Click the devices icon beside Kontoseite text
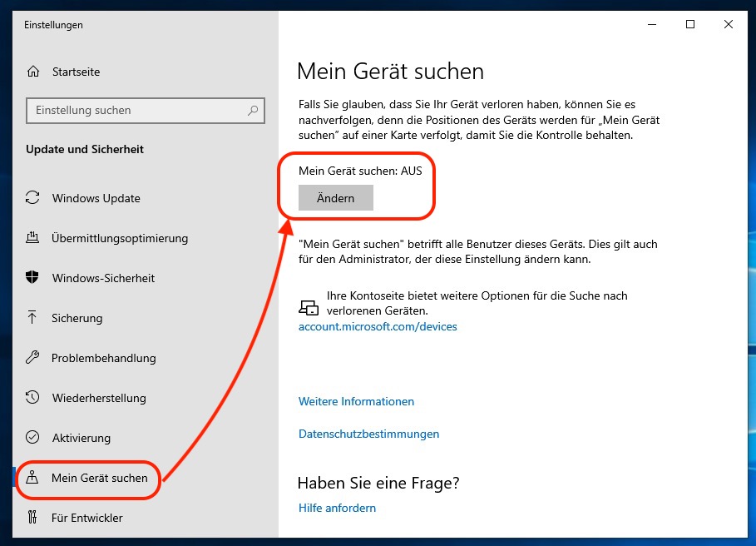The image size is (756, 546). [309, 307]
